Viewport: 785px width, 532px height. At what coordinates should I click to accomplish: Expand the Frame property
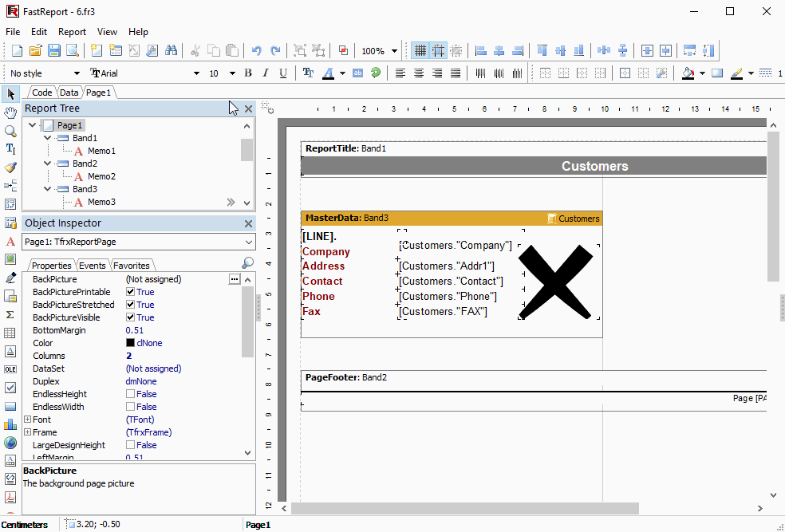(28, 432)
